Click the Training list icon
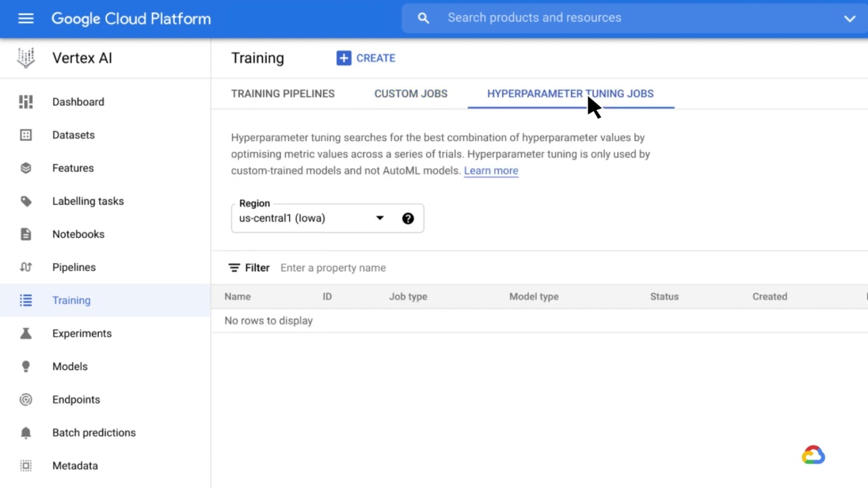 26,300
